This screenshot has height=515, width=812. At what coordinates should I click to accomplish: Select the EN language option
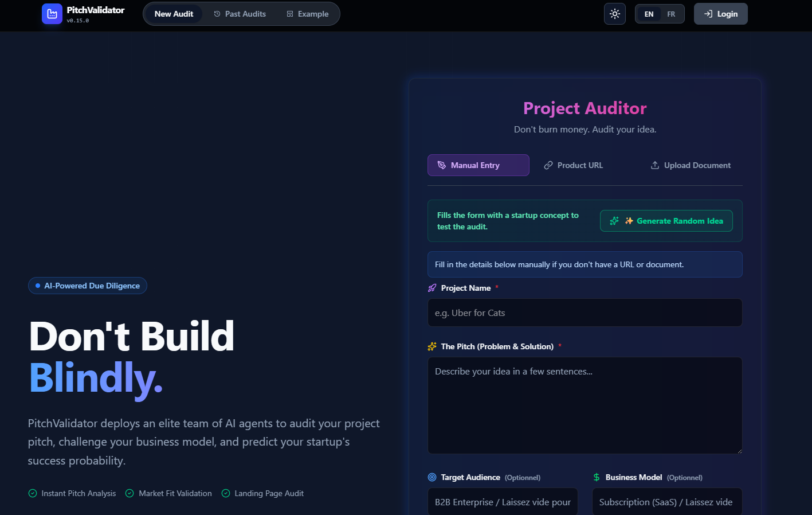(x=649, y=13)
